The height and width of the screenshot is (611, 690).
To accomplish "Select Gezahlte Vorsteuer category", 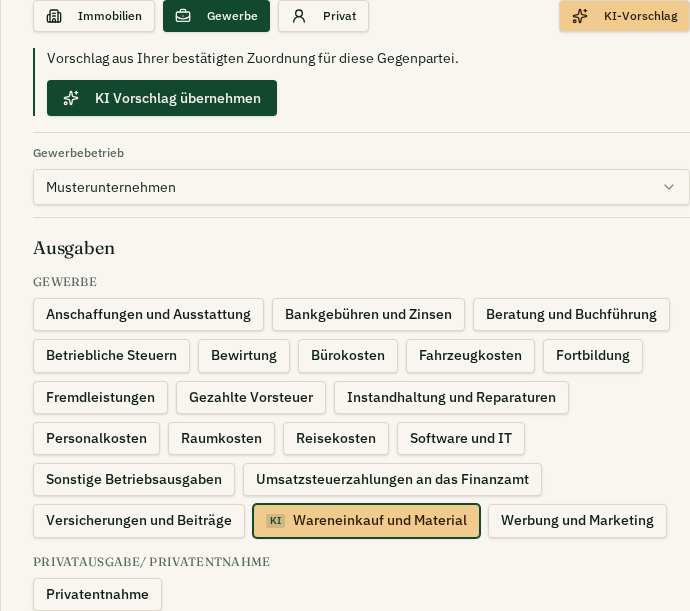I will tap(251, 398).
